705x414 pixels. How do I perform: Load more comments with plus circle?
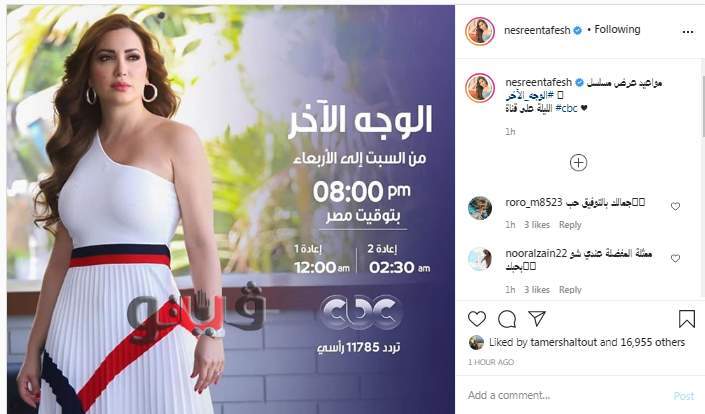pos(578,163)
